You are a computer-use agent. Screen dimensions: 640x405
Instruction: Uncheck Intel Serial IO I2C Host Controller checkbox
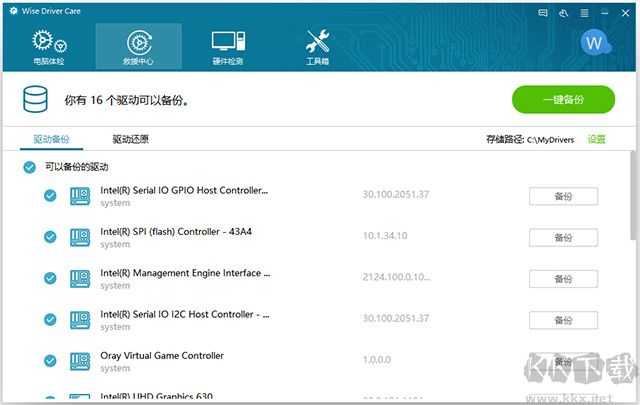(50, 319)
